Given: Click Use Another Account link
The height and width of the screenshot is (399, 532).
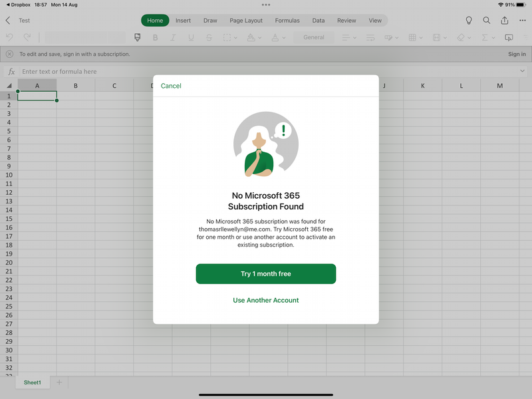Looking at the screenshot, I should (266, 301).
